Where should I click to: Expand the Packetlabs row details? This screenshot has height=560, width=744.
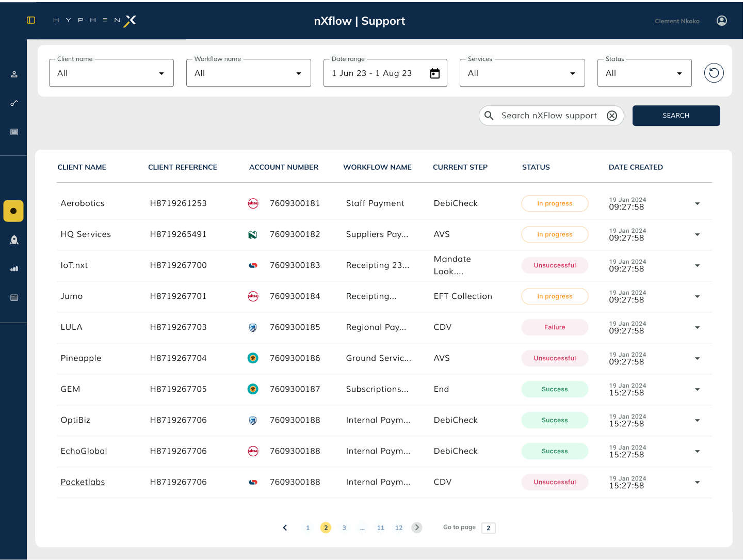point(697,482)
